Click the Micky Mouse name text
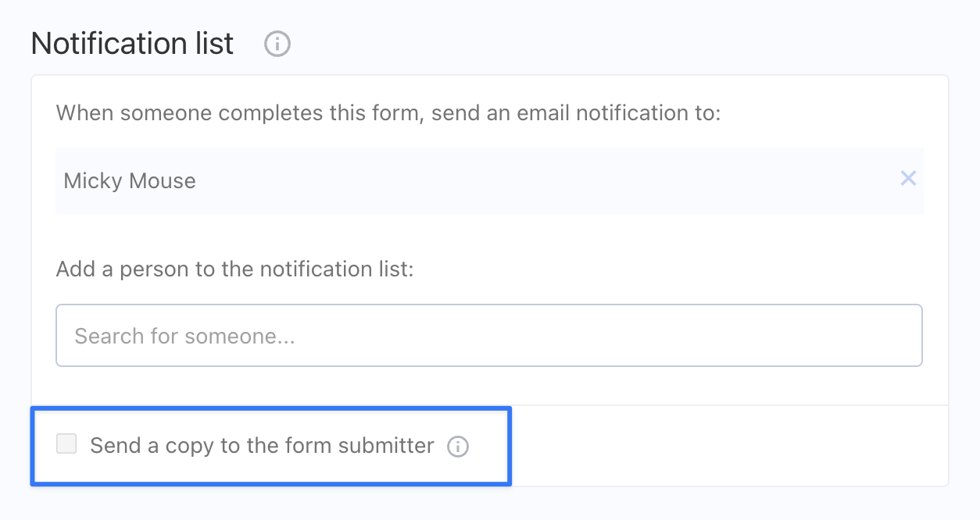 [130, 181]
